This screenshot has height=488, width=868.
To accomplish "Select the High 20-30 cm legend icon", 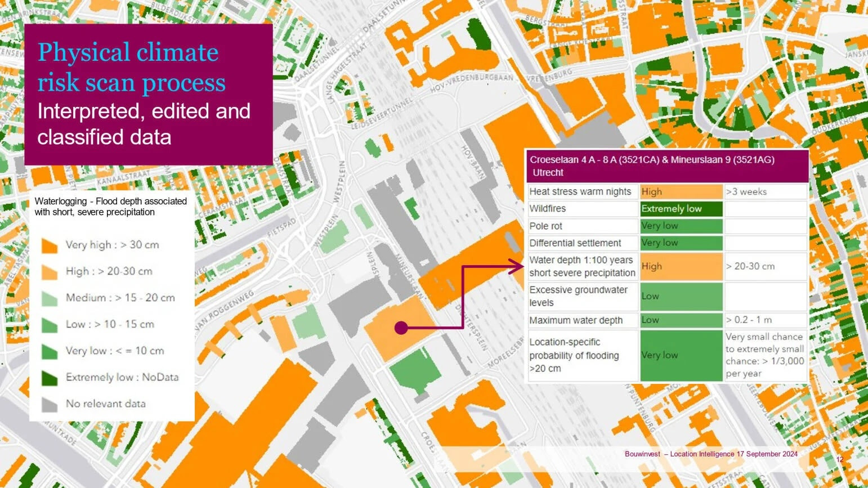I will 50,272.
